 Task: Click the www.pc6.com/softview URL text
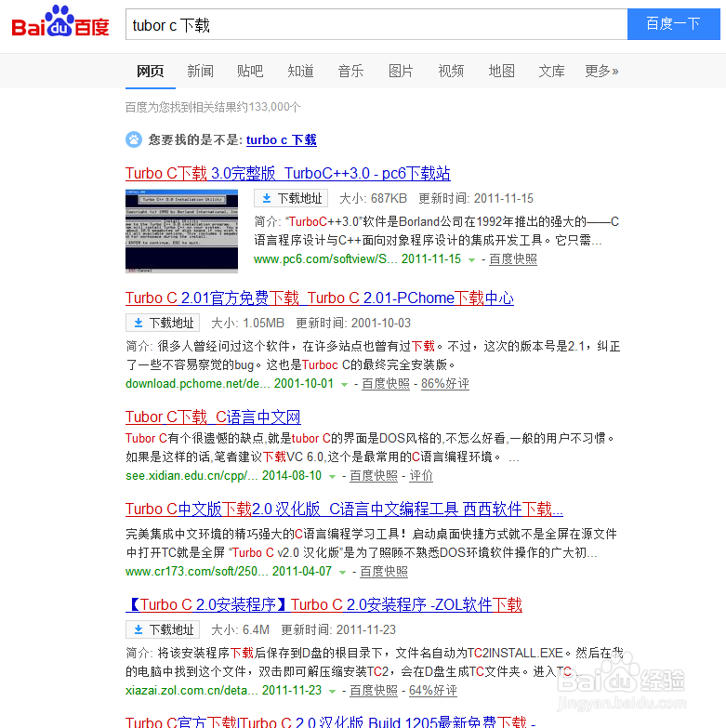coord(325,259)
